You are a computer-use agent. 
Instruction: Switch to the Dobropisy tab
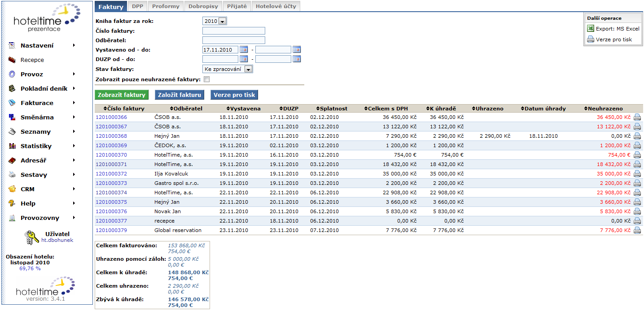tap(203, 6)
